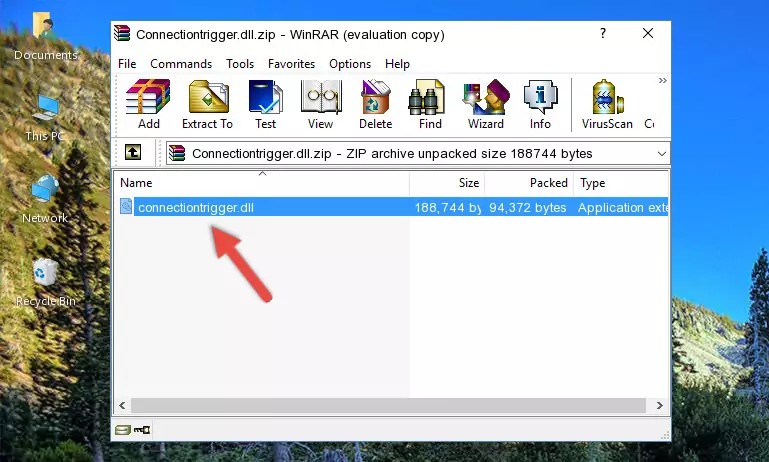Click the Application extension type cell
Image resolution: width=769 pixels, height=462 pixels.
pyautogui.click(x=623, y=207)
